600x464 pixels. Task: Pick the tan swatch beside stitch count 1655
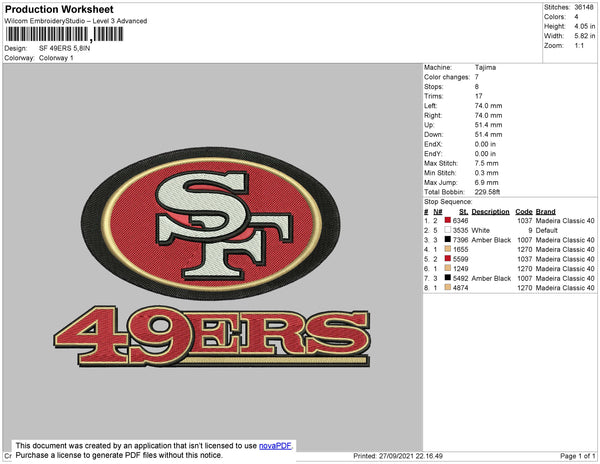(x=447, y=249)
